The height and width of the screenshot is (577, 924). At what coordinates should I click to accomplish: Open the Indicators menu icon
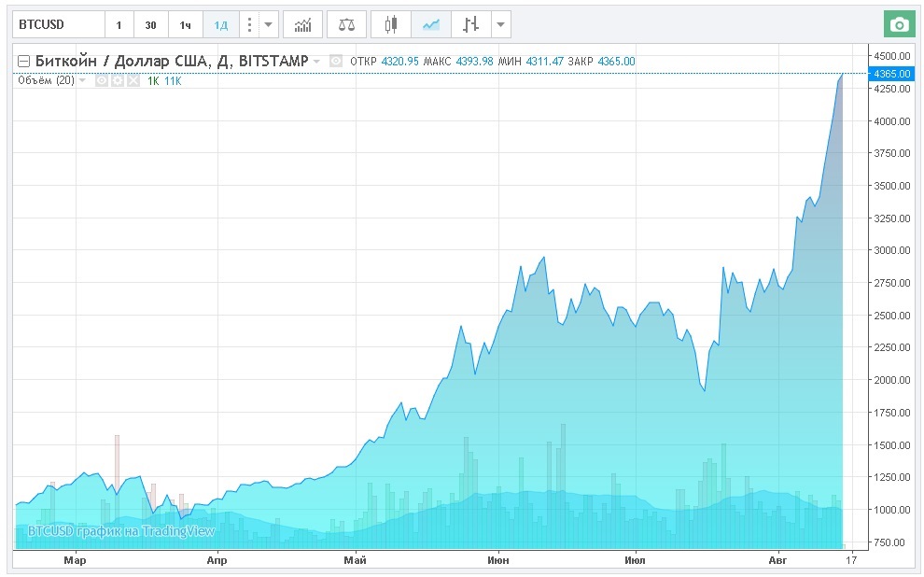[x=303, y=25]
